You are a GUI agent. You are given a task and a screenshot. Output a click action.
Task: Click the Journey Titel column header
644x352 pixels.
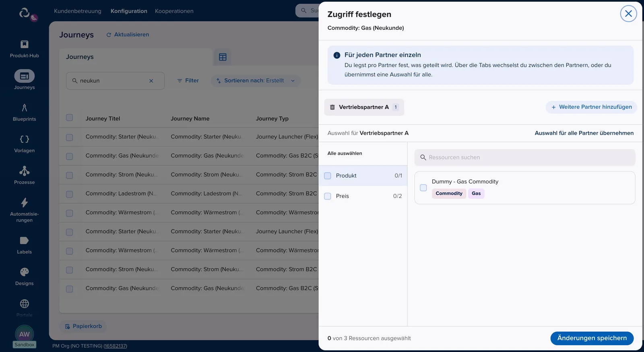(x=103, y=119)
